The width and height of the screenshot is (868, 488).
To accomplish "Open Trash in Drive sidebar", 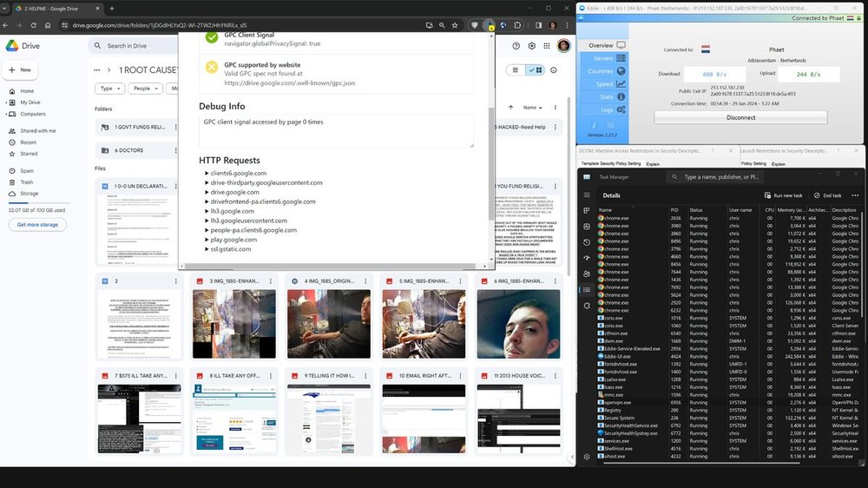I will (x=27, y=181).
